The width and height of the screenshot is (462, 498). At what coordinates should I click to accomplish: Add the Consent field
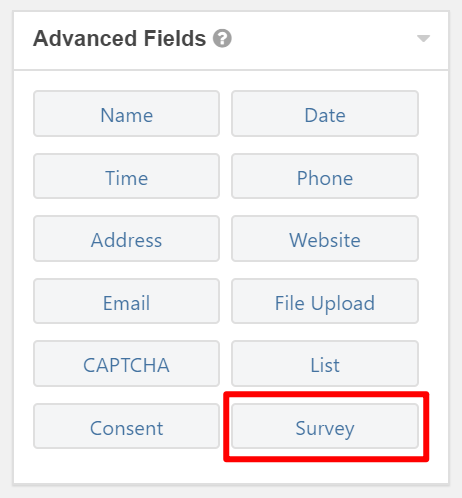pyautogui.click(x=126, y=426)
